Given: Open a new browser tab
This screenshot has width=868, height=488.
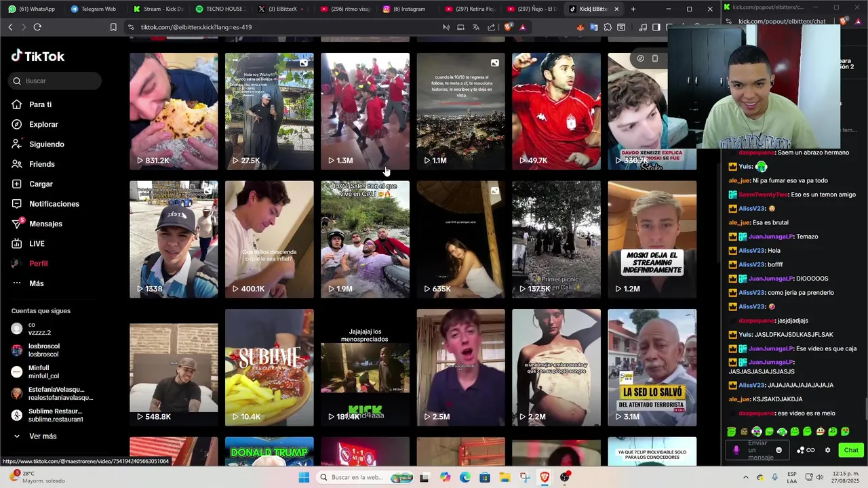Looking at the screenshot, I should [633, 9].
